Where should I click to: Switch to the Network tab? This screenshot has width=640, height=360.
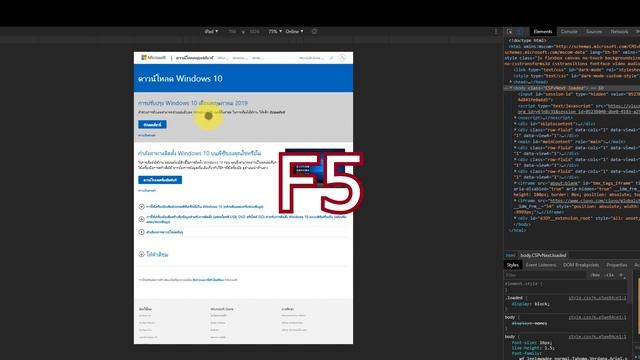click(x=619, y=31)
